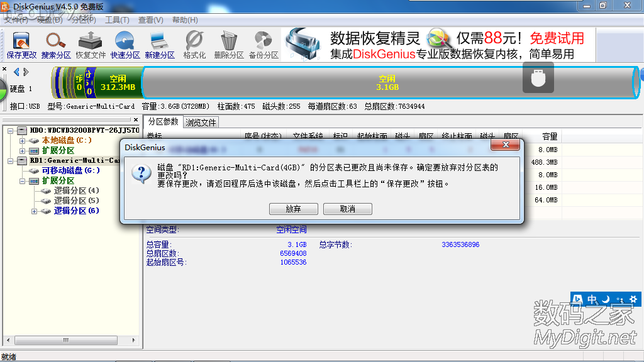Select 可移动磁盘 (G:) in the tree
Screen dimensions: 644x362
click(70, 170)
